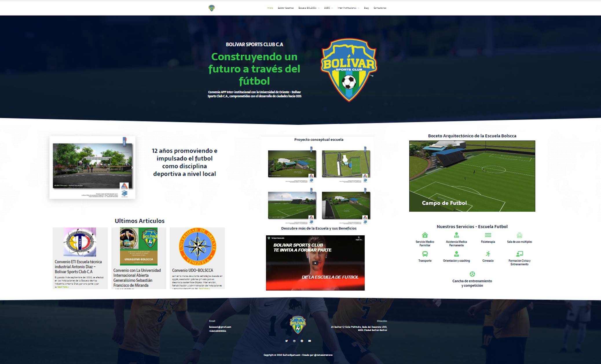Viewport: 601px width, 364px height.
Task: Play the Bolivar Sports Club video
Action: (315, 263)
